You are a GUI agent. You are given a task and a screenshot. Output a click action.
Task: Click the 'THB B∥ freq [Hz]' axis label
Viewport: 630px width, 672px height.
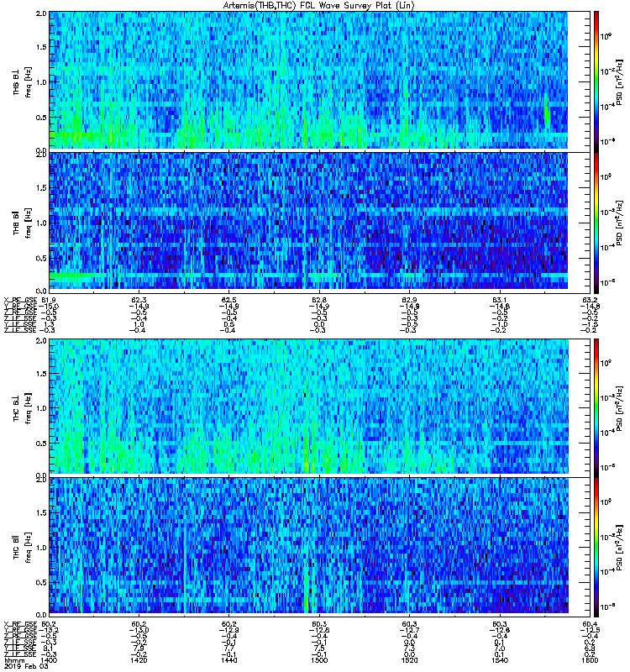23,223
